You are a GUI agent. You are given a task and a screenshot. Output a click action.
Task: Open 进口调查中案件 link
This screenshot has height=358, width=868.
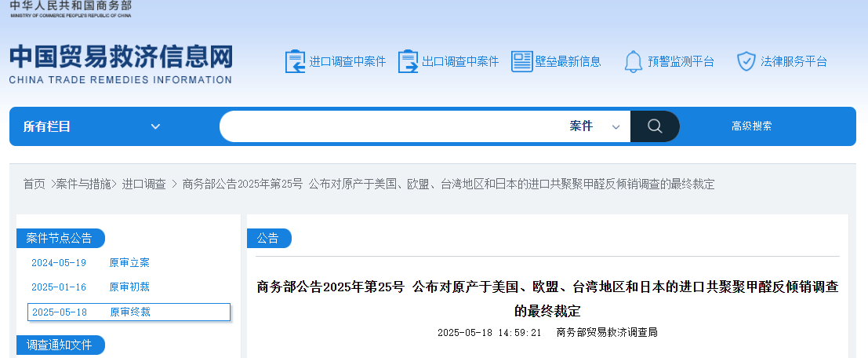click(x=347, y=61)
